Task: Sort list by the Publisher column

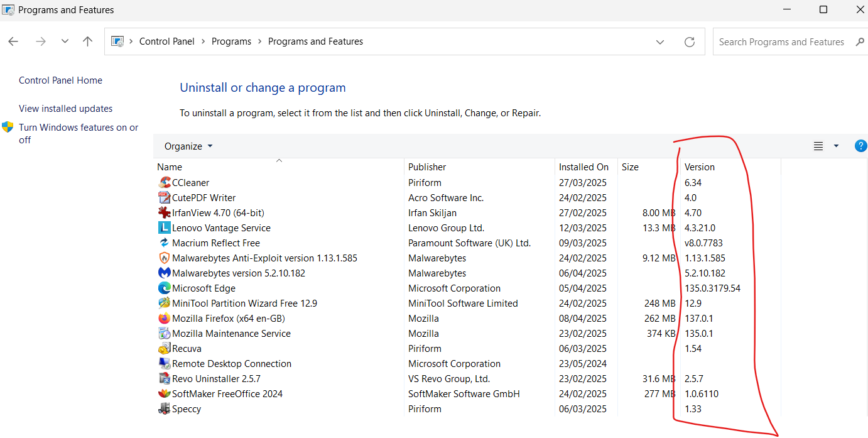Action: [427, 167]
